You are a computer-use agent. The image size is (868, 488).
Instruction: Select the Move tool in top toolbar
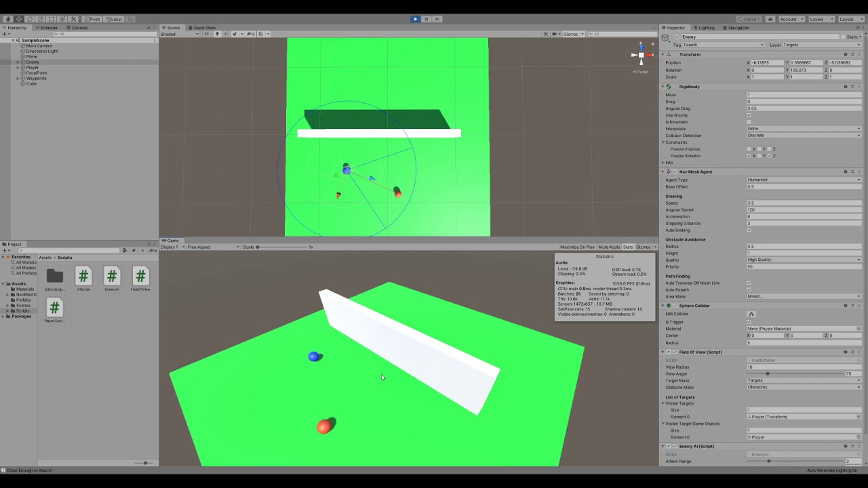click(x=19, y=19)
